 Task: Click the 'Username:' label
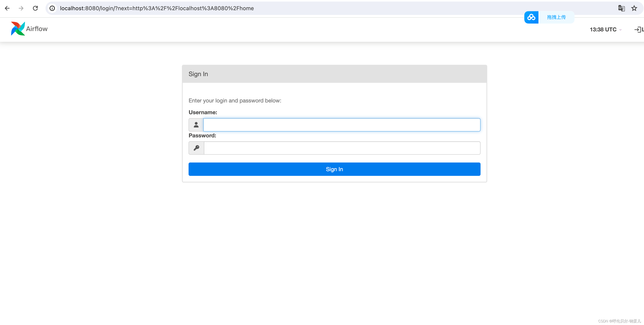click(203, 112)
